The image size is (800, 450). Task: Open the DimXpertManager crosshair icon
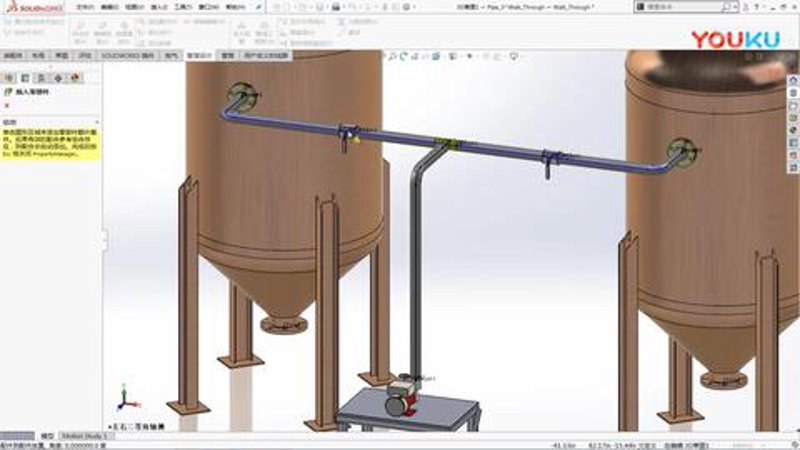click(x=58, y=78)
